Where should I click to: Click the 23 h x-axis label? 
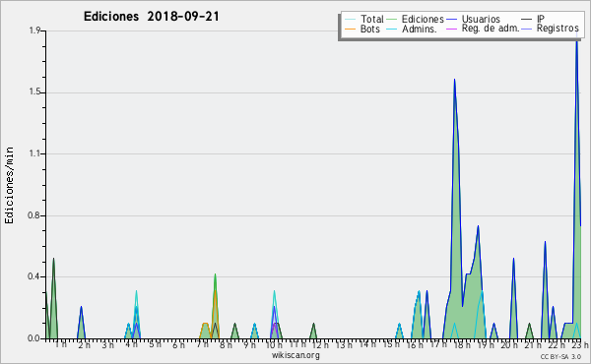[580, 344]
